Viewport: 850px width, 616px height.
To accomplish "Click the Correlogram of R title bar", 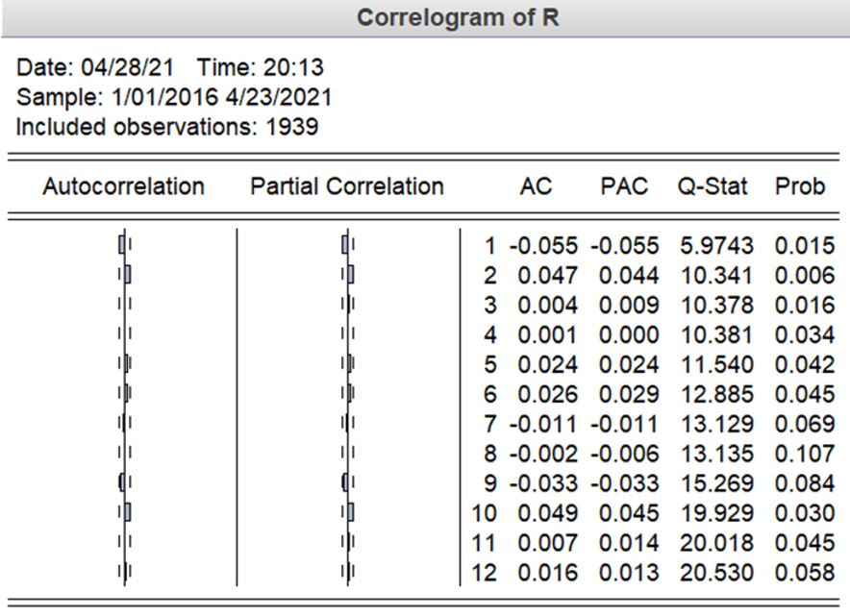I will [458, 18].
